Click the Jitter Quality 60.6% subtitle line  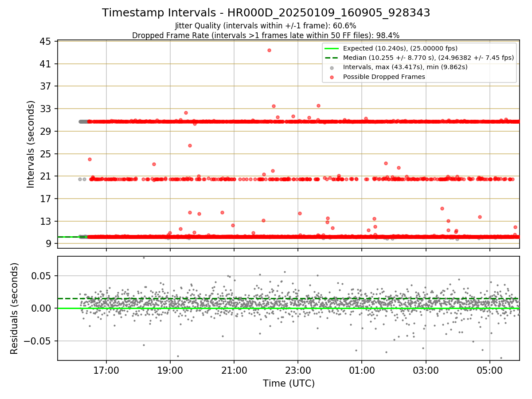[x=266, y=26]
